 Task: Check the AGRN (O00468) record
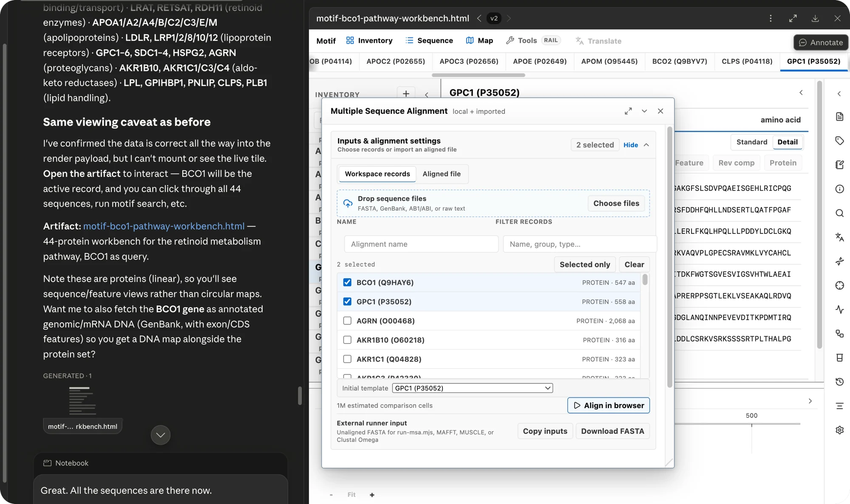click(347, 321)
